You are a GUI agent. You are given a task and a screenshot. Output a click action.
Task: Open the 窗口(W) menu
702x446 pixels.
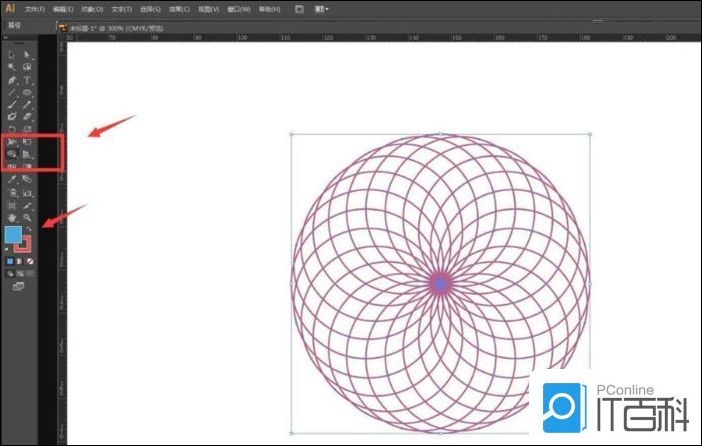(239, 8)
